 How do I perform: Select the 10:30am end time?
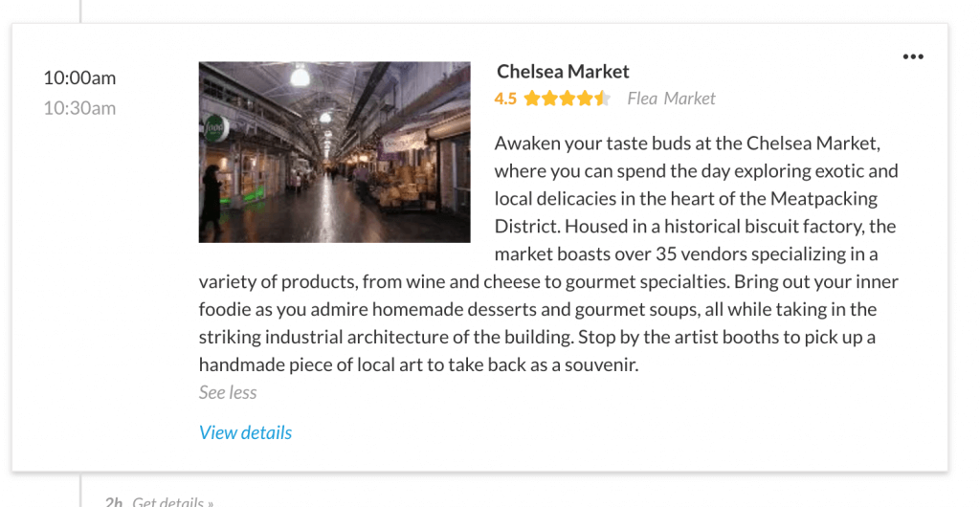[79, 108]
